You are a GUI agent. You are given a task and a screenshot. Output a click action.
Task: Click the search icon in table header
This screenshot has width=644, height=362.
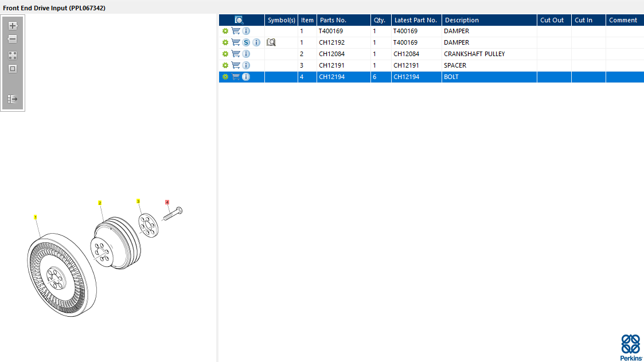(239, 20)
